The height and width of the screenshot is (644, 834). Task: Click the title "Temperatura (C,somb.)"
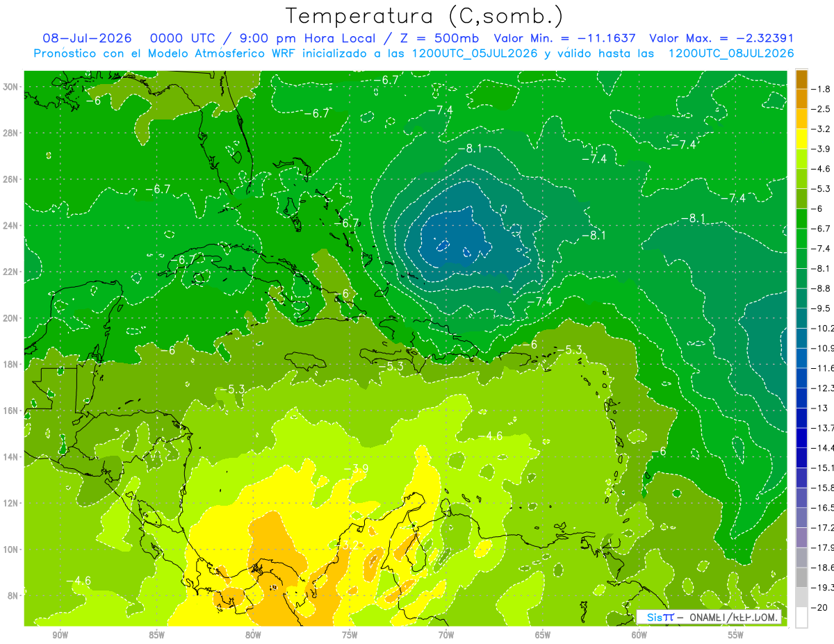tap(425, 15)
